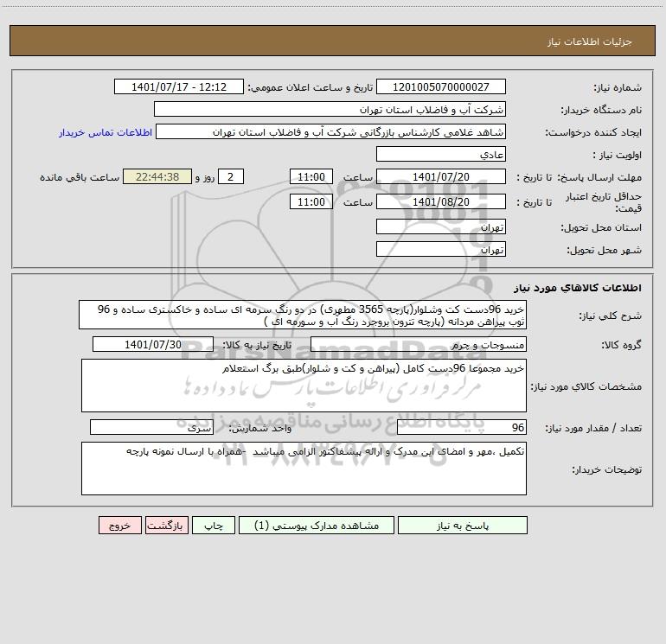Click the label توضیحات خریدار
Screen dimensions: 666x644
click(x=607, y=469)
